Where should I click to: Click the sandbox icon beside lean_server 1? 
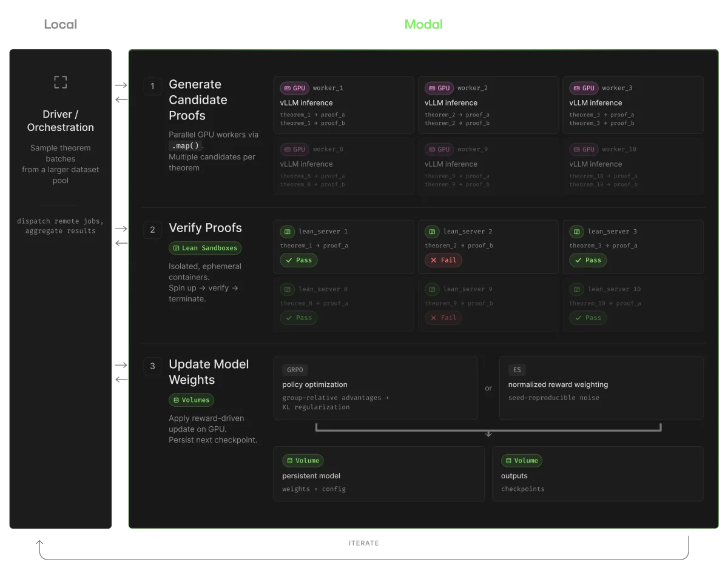pos(287,232)
